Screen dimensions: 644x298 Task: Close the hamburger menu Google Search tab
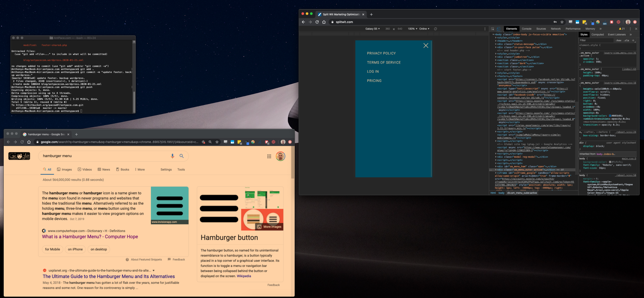68,134
